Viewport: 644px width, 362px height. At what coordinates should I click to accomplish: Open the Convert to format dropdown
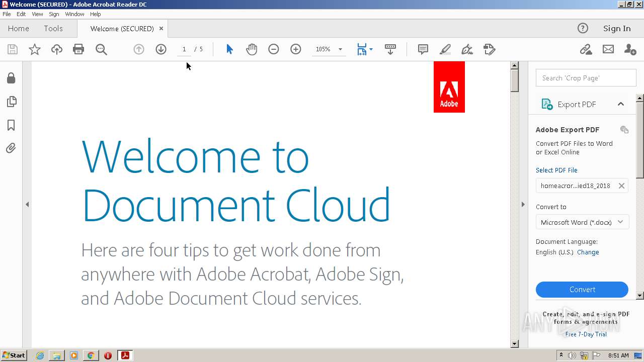coord(582,222)
